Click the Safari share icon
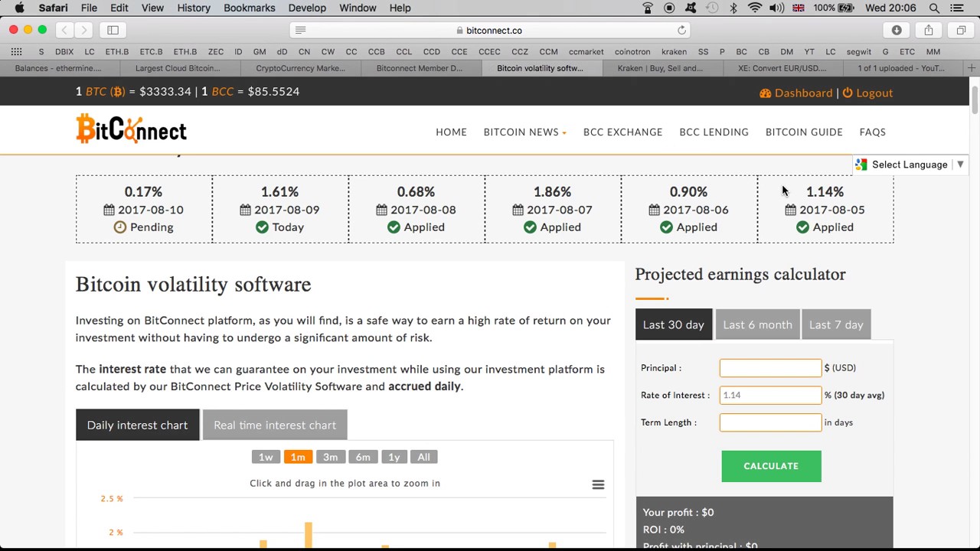Screen dimensions: 980x551 (929, 30)
